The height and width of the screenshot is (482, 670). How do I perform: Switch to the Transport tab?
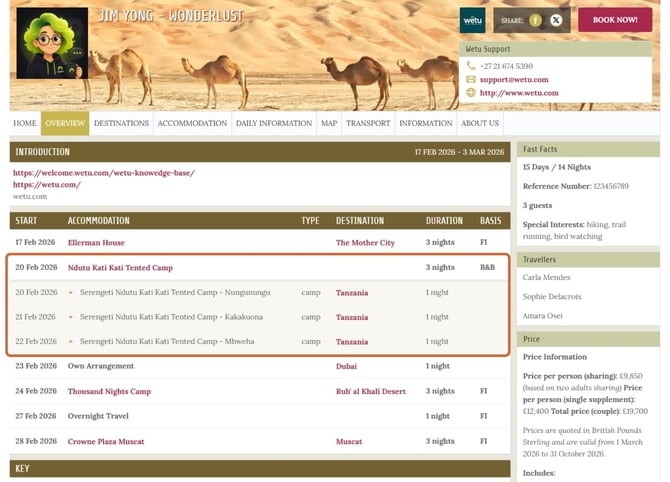[x=368, y=123]
